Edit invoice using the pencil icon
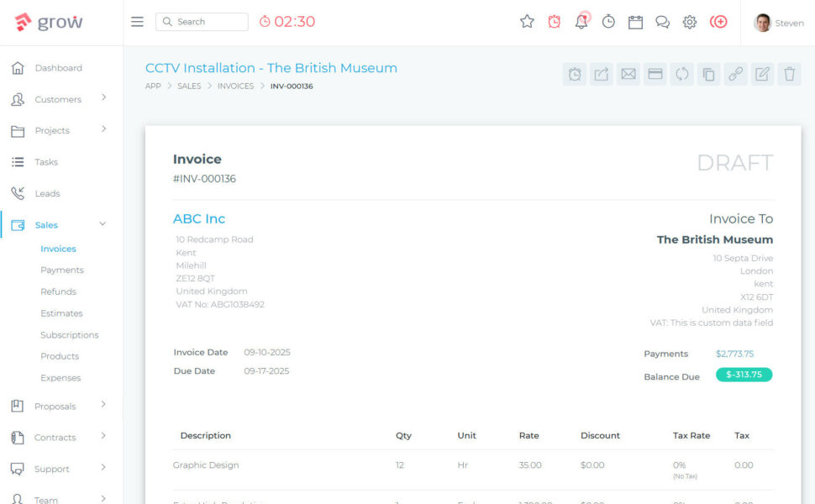The width and height of the screenshot is (815, 504). (x=763, y=74)
